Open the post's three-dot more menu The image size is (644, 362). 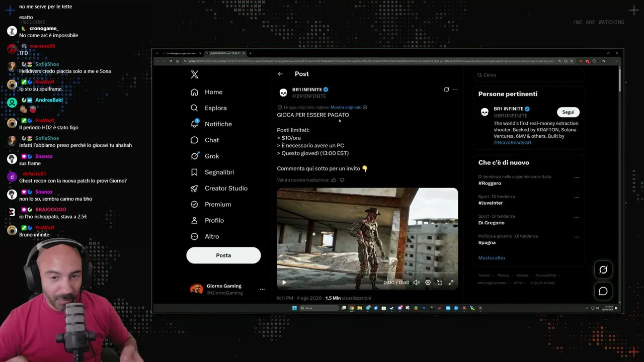[x=455, y=89]
